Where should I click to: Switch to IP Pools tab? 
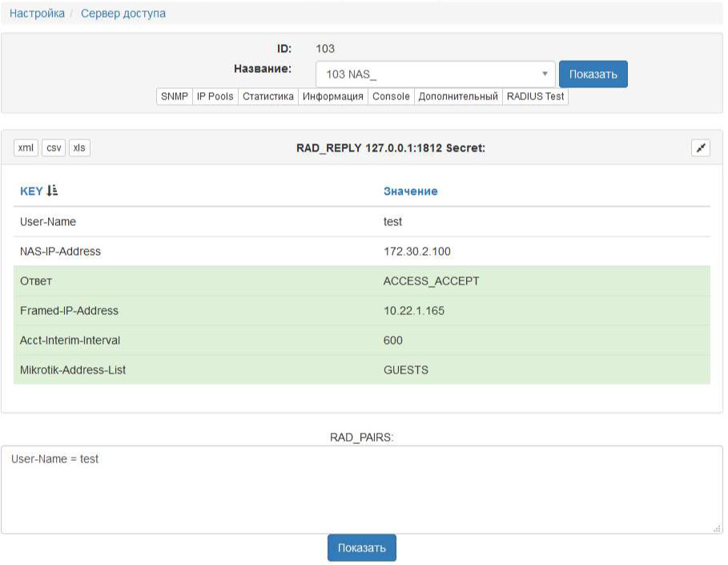[x=215, y=97]
